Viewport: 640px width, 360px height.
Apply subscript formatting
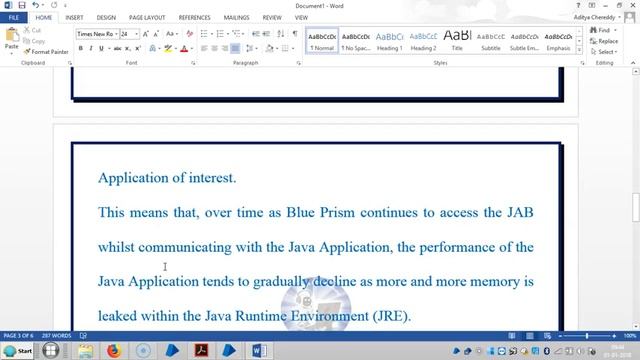coord(128,49)
